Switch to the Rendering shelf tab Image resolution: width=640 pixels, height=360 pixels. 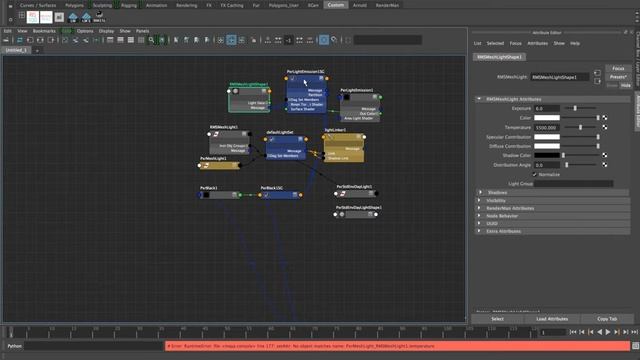coord(187,5)
